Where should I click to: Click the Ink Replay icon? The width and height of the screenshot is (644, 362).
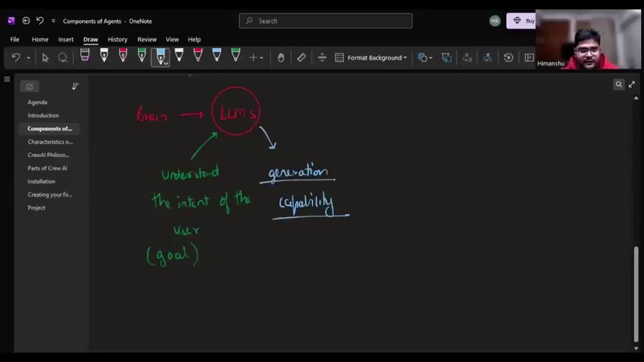click(508, 57)
